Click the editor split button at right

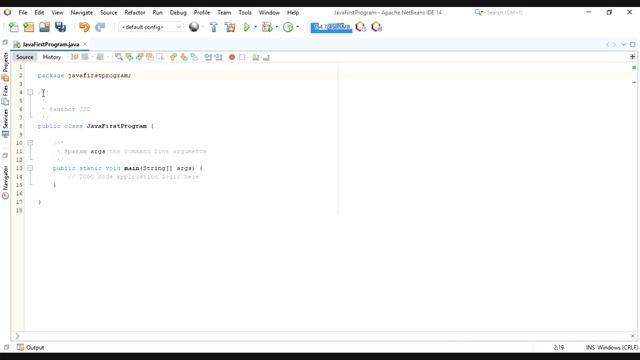[632, 57]
